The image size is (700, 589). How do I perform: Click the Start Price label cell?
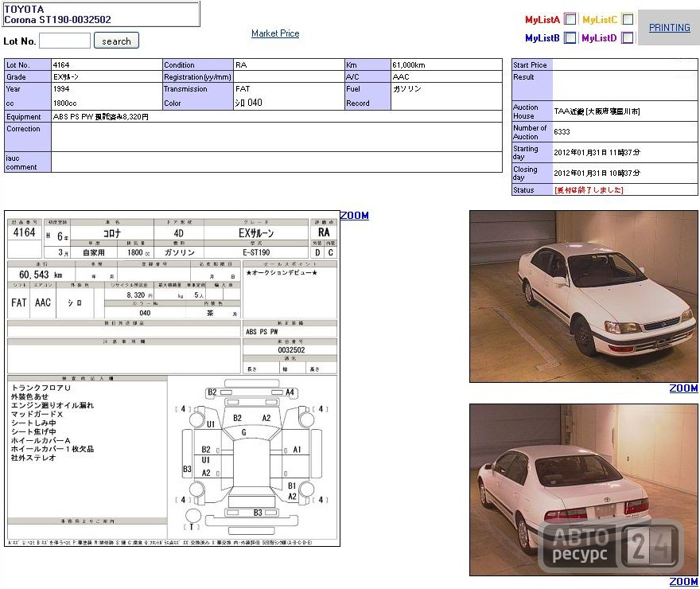[x=531, y=64]
